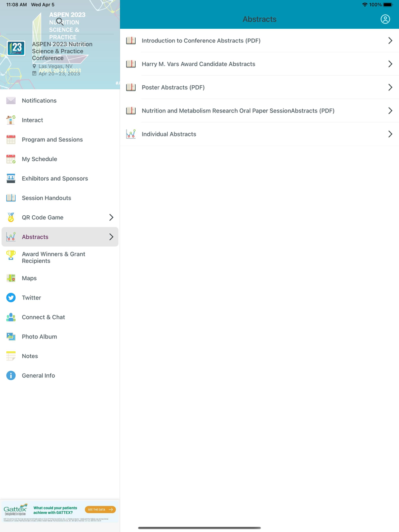Click the Exhibitors and Sponsors icon
This screenshot has width=399, height=532.
pos(11,178)
